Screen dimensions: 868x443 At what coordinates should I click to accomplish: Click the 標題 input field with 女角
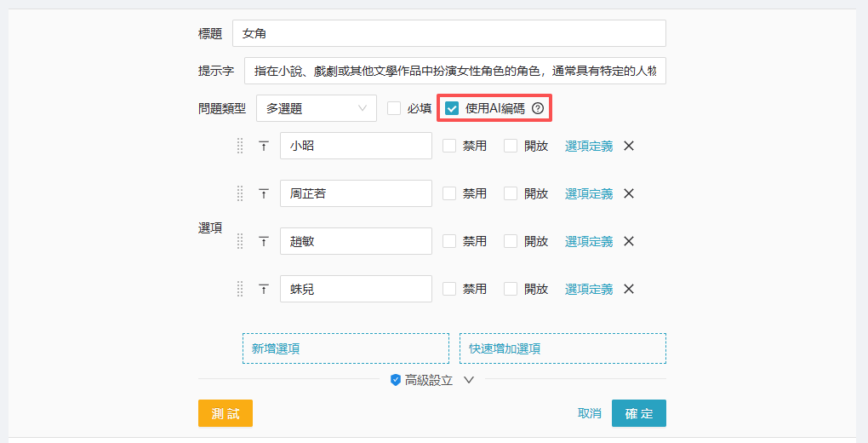(448, 33)
